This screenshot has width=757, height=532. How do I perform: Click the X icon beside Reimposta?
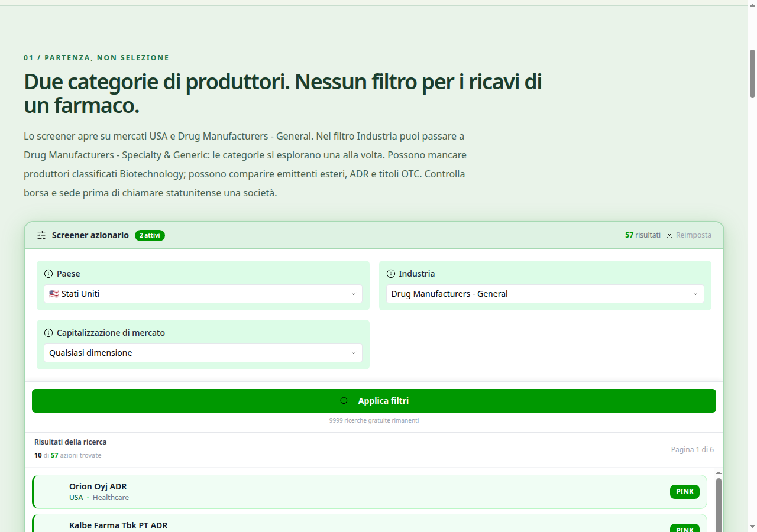669,235
